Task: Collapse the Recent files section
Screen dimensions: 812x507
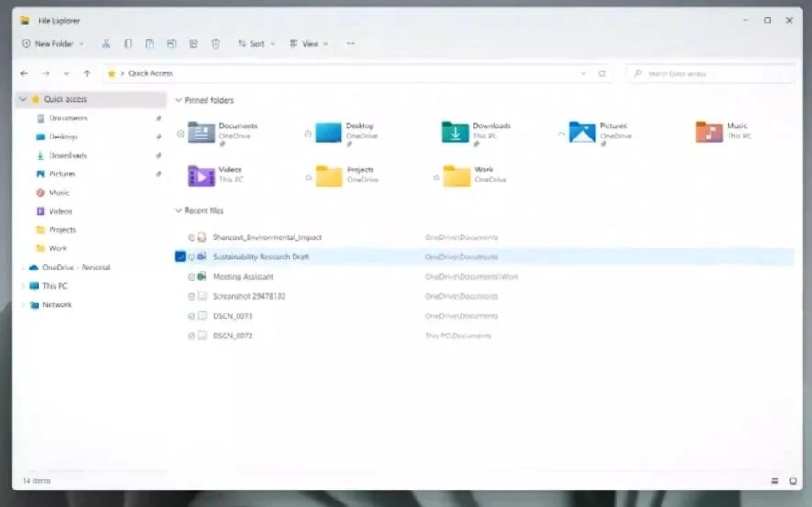Action: point(178,211)
